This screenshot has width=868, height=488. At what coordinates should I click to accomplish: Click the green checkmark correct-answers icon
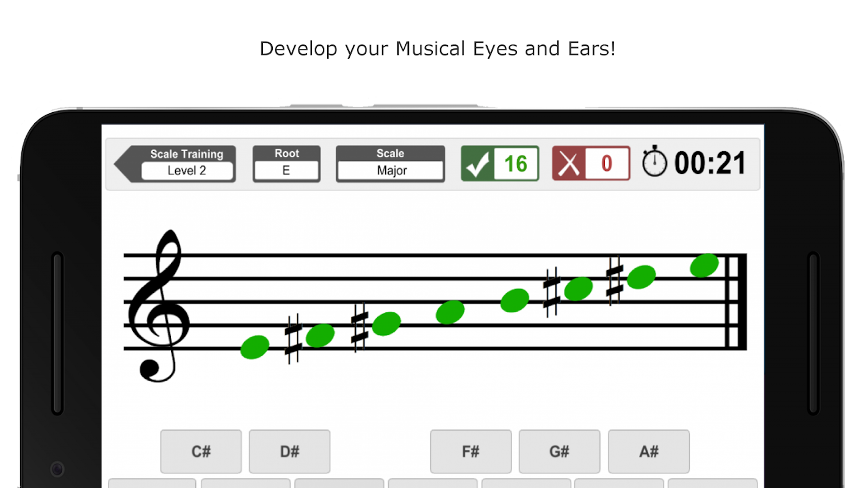coord(477,163)
